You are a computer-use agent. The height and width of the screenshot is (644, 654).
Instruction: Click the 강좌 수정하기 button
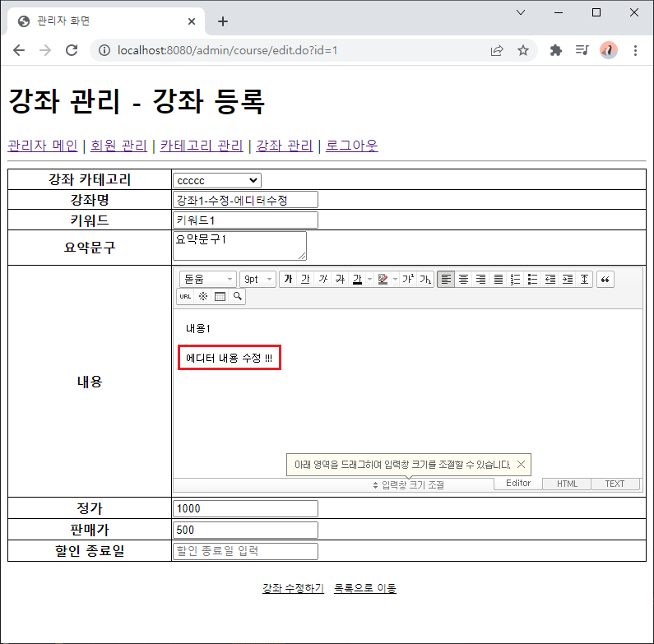[293, 588]
